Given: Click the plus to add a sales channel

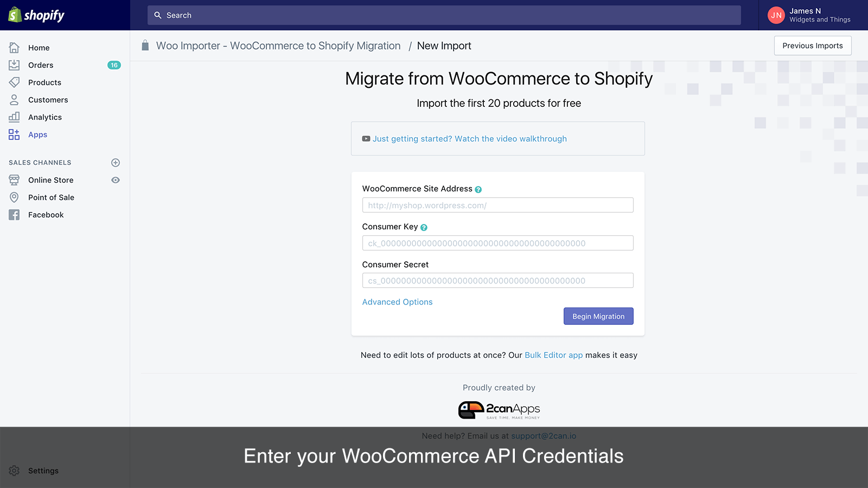Looking at the screenshot, I should tap(116, 162).
